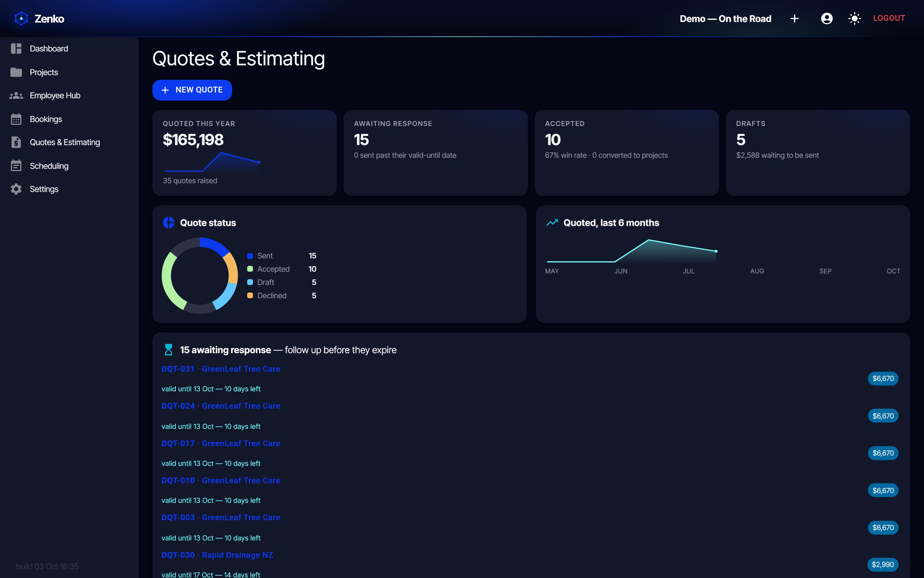
Task: Click the 'Demo — On the Road' workspace name
Action: (725, 18)
